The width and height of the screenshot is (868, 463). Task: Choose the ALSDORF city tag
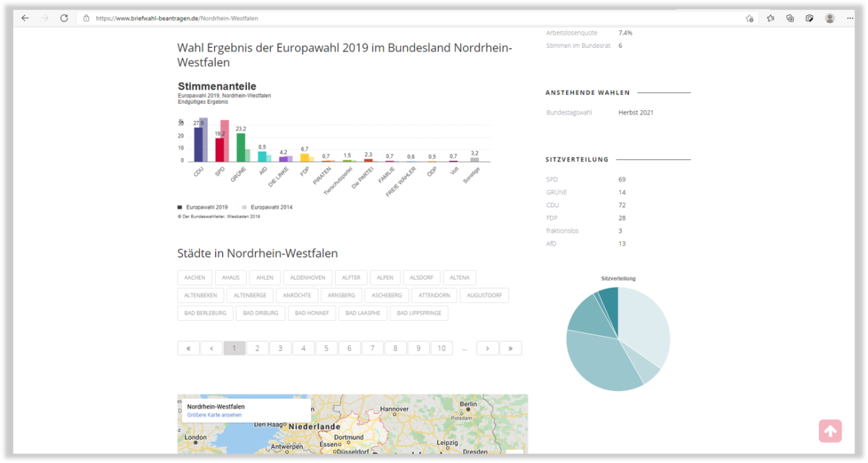point(421,278)
